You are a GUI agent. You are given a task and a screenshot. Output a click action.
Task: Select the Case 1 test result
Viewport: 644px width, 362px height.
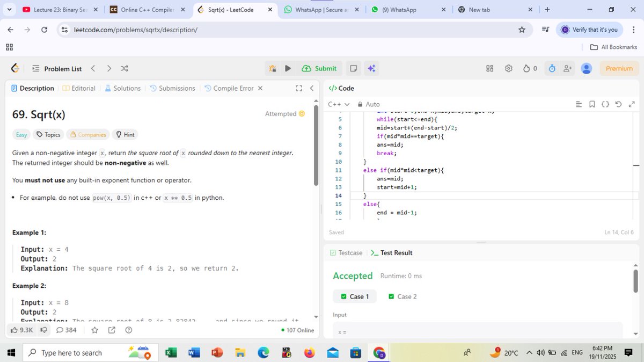point(354,296)
